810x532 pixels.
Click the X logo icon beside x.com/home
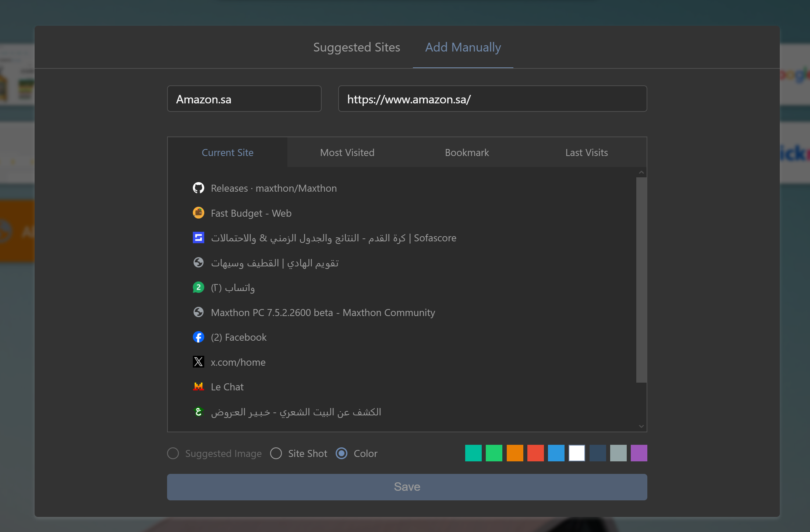(x=198, y=362)
